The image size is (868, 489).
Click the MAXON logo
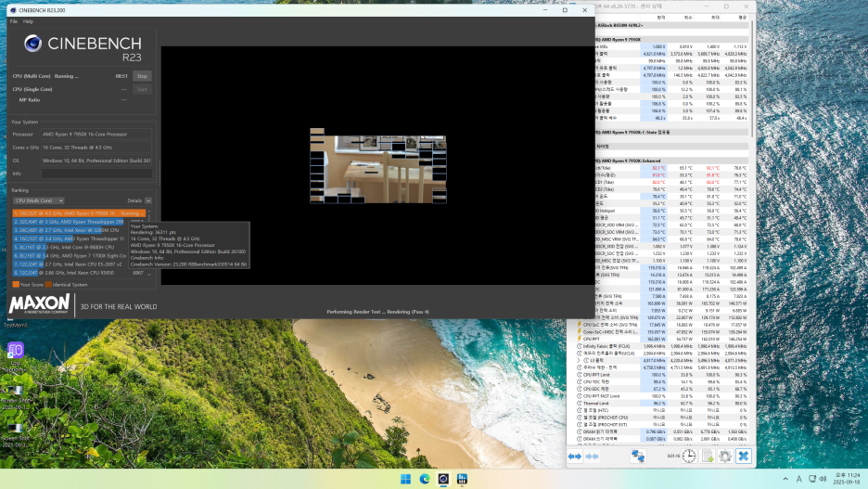pos(39,304)
